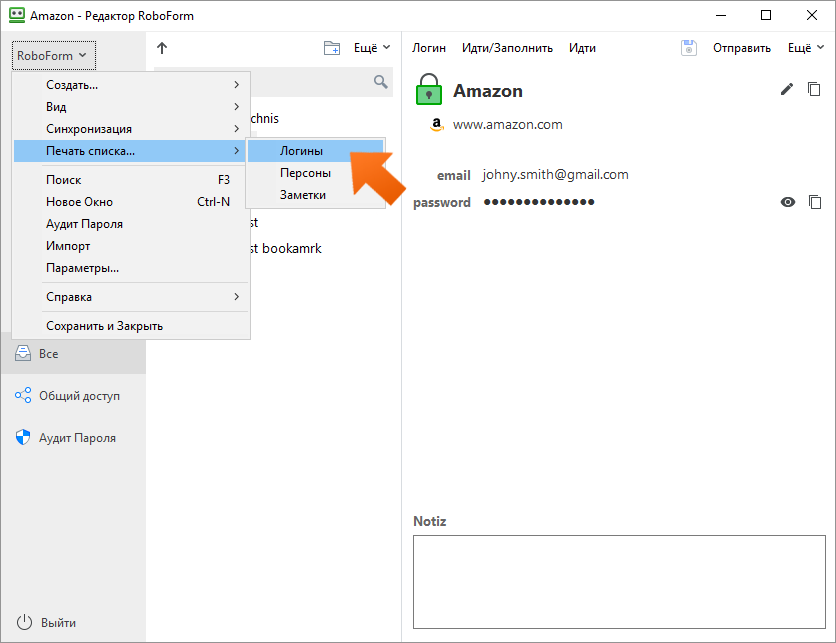This screenshot has height=643, width=836.
Task: Click the search magnifier icon
Action: point(380,82)
